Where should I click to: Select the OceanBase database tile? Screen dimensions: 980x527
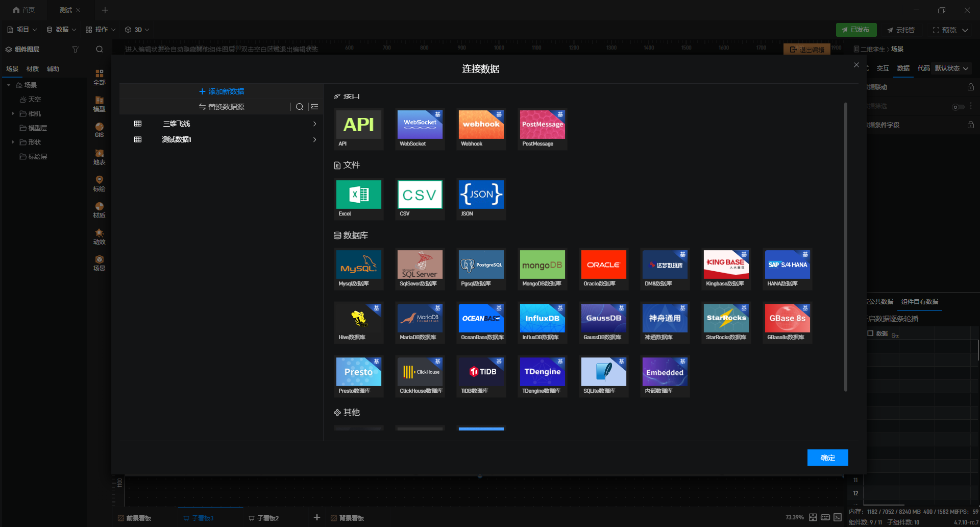coord(481,323)
